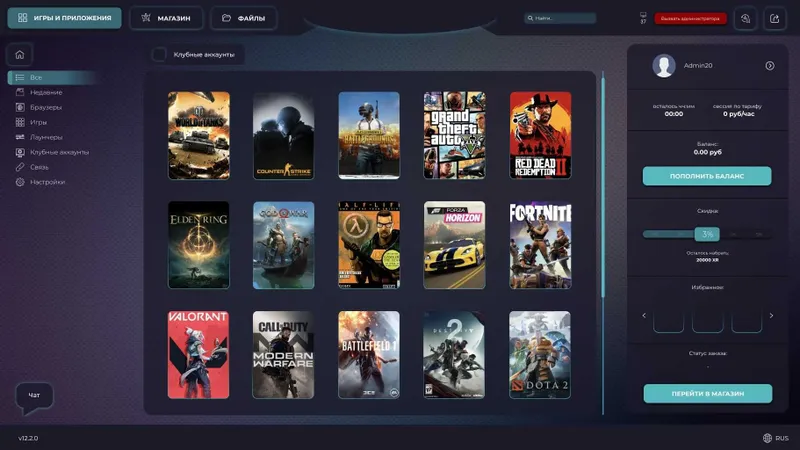The image size is (800, 450).
Task: Click the Admin20 username text
Action: [x=698, y=65]
